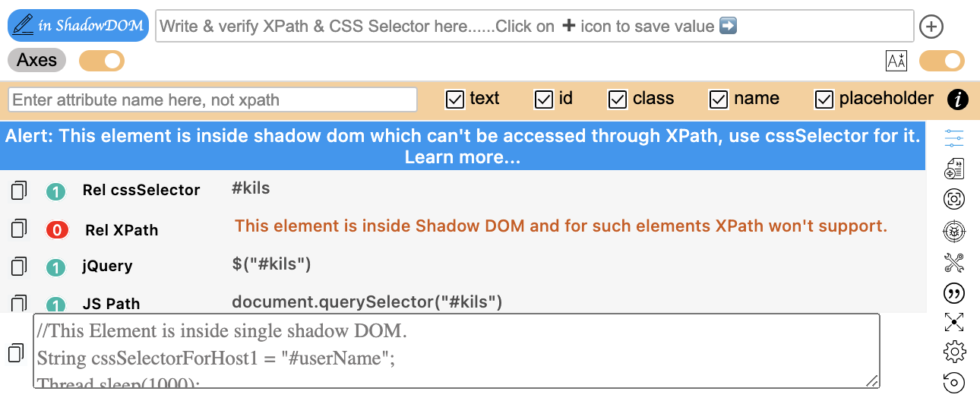Screen dimensions: 980x401
Task: Click the quotation marks icon in sidebar
Action: pos(954,293)
